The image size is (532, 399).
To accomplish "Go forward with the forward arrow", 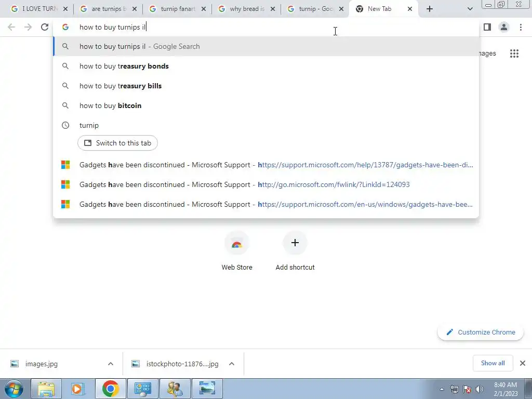I will 28,27.
